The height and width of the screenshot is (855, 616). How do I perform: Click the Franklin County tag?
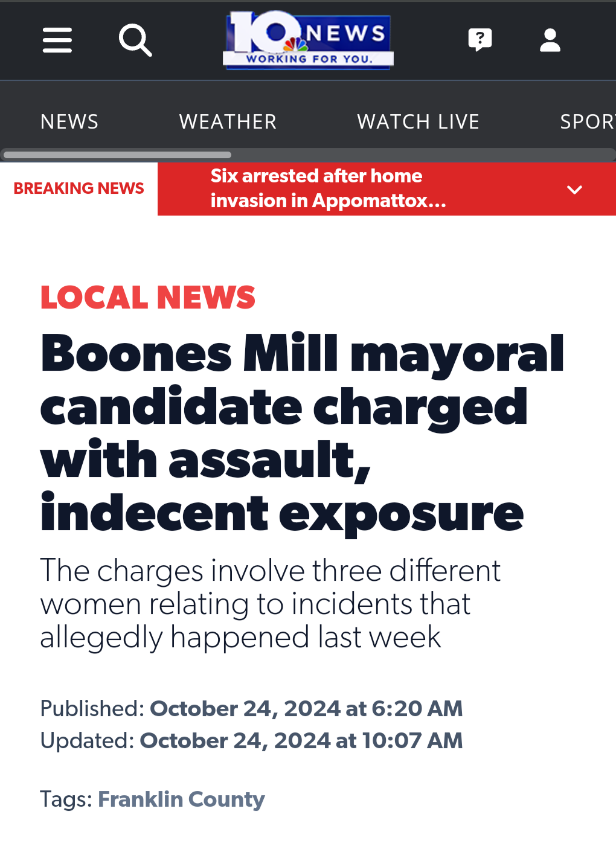[181, 799]
